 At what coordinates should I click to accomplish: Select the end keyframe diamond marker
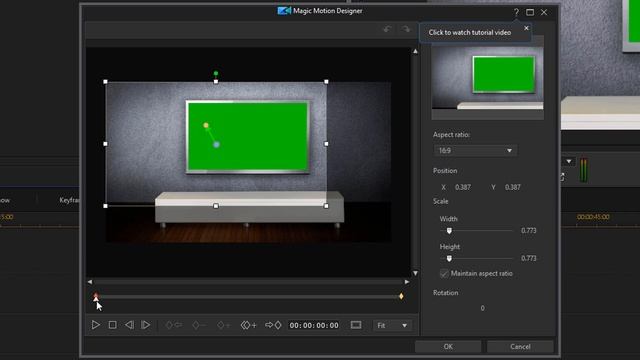(x=401, y=296)
